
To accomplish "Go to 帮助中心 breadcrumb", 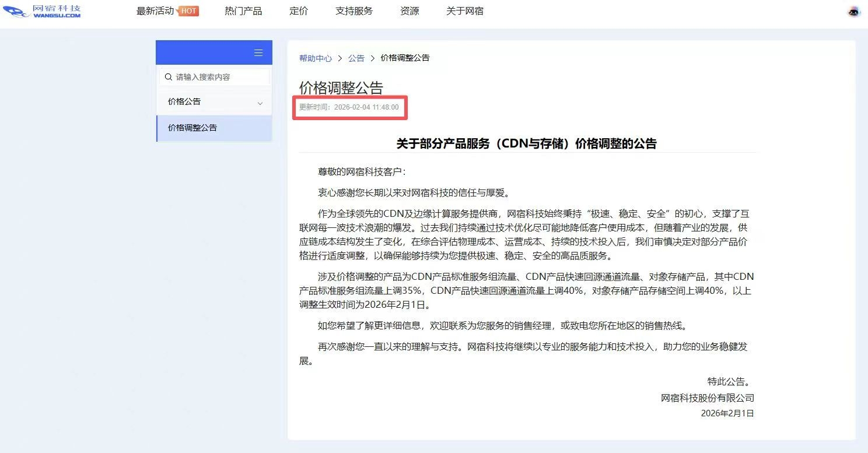I will tap(316, 58).
